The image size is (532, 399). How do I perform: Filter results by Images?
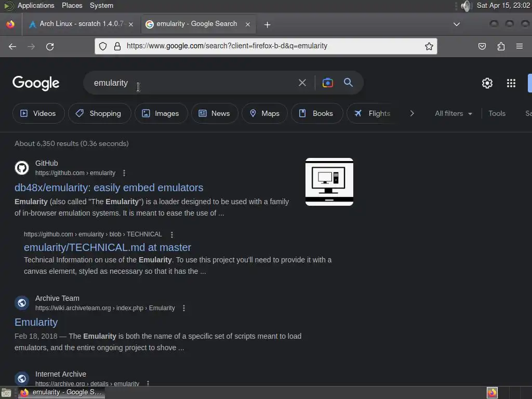161,113
